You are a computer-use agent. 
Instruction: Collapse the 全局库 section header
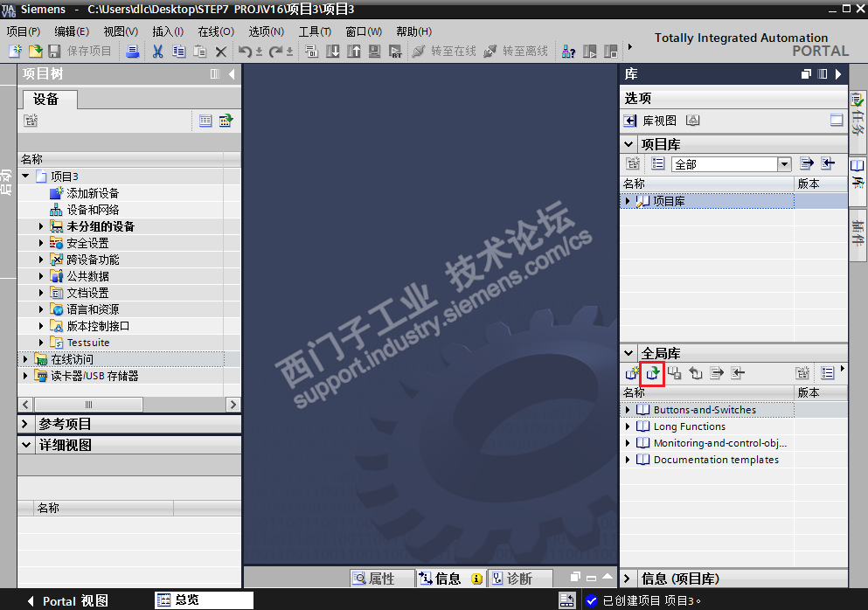click(628, 353)
